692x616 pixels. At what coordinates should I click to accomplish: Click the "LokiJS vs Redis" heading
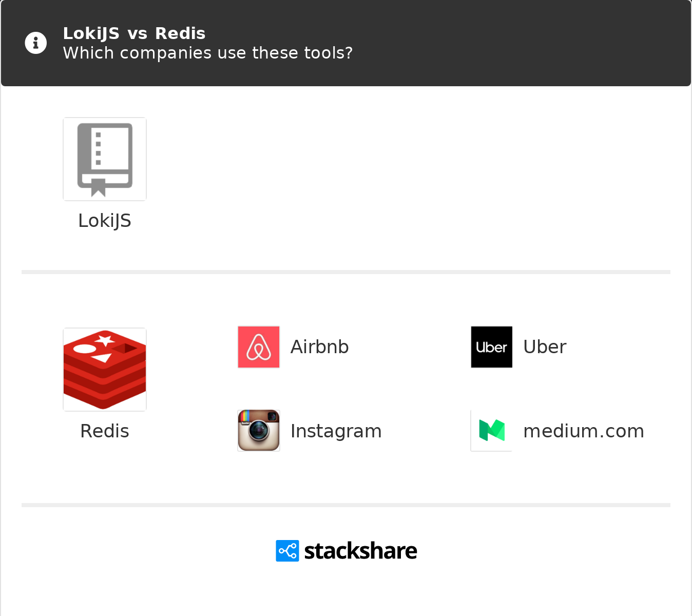pyautogui.click(x=134, y=33)
